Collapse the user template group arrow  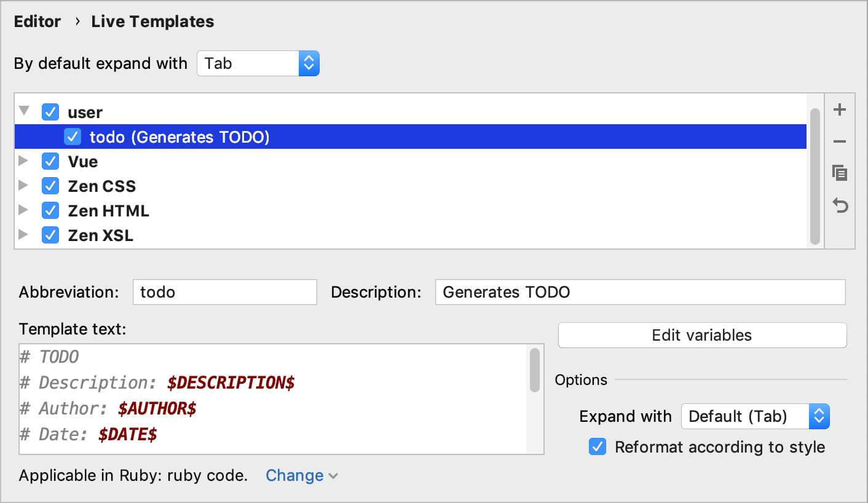tap(23, 111)
